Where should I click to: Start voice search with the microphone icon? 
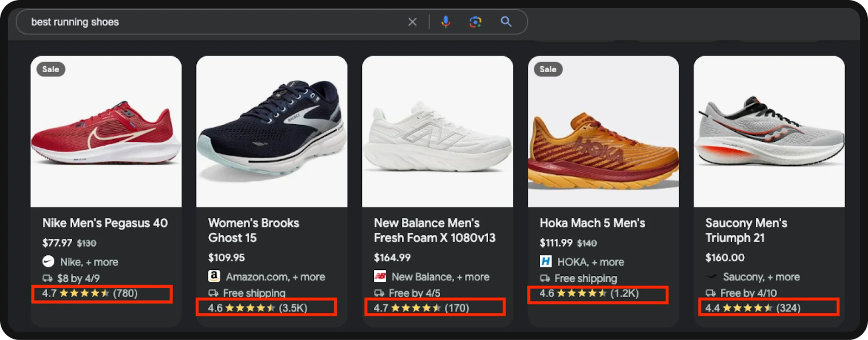pos(445,22)
